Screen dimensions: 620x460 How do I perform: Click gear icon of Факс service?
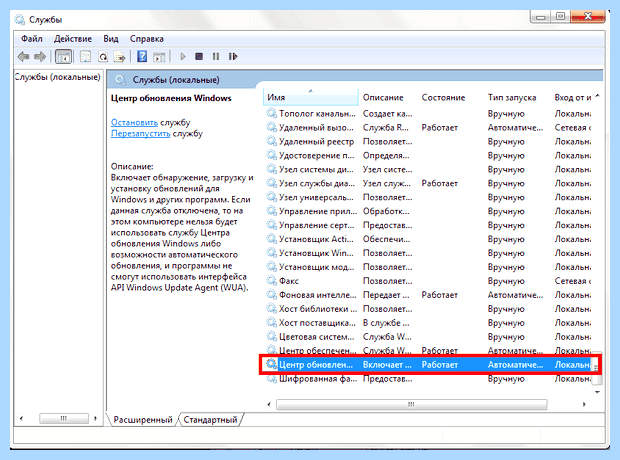271,281
